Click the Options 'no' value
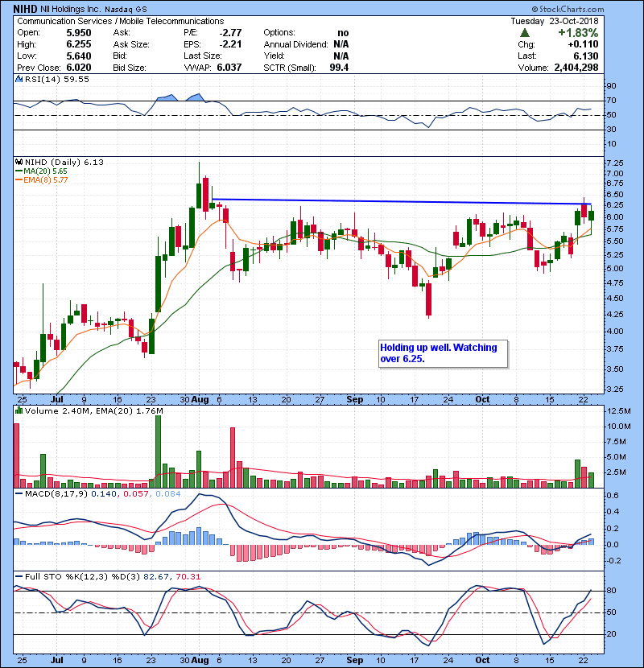This screenshot has width=644, height=668. [343, 33]
